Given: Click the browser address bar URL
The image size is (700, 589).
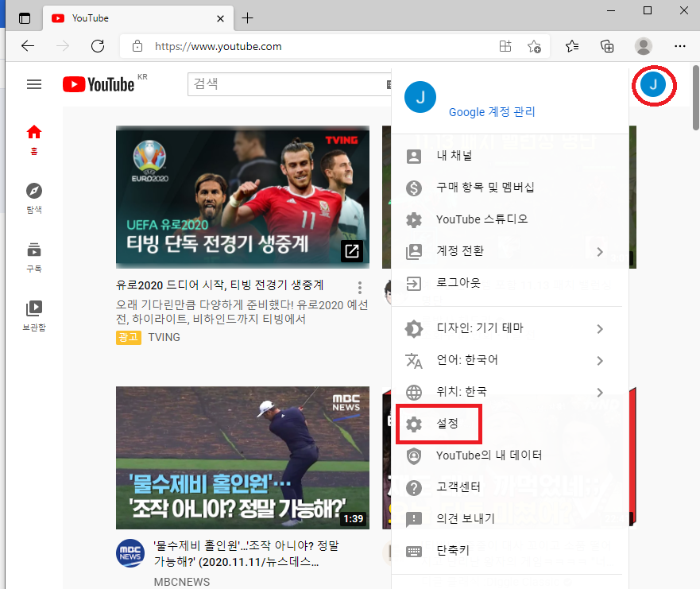Looking at the screenshot, I should (x=219, y=46).
